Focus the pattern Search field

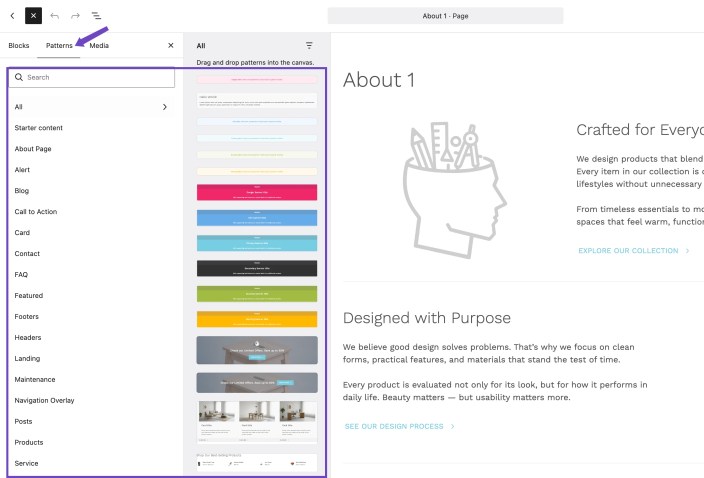point(92,77)
